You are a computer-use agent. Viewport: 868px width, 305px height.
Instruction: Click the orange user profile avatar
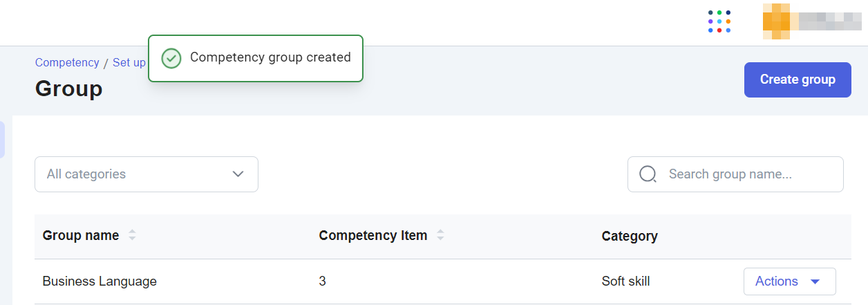click(x=776, y=21)
